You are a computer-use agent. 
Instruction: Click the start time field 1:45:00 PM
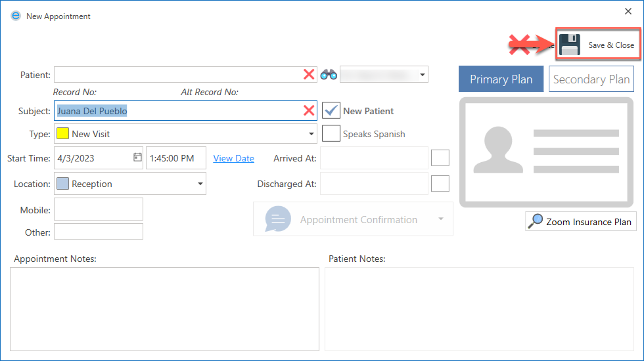pos(176,158)
